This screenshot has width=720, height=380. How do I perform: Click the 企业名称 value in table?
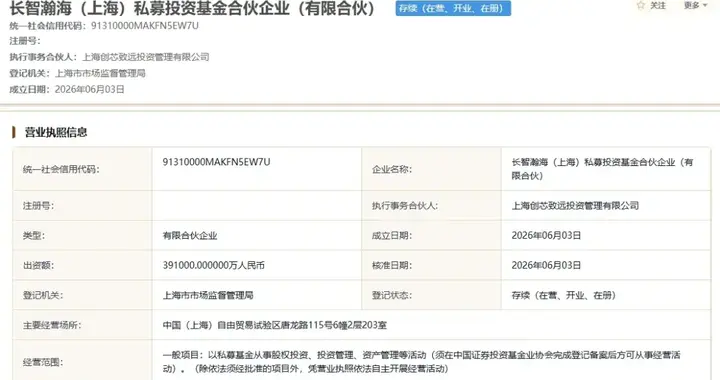click(x=602, y=169)
